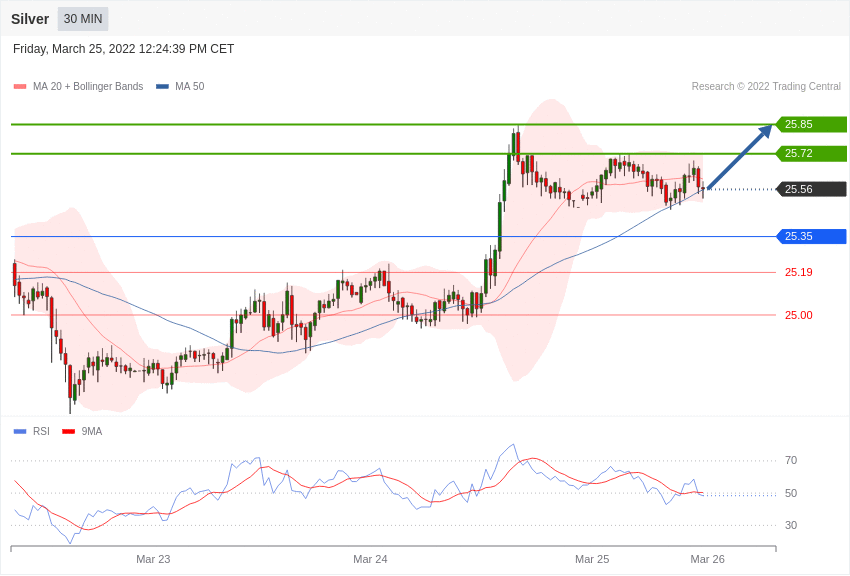The image size is (850, 576).
Task: Click the 9MA legend label
Action: coord(92,431)
